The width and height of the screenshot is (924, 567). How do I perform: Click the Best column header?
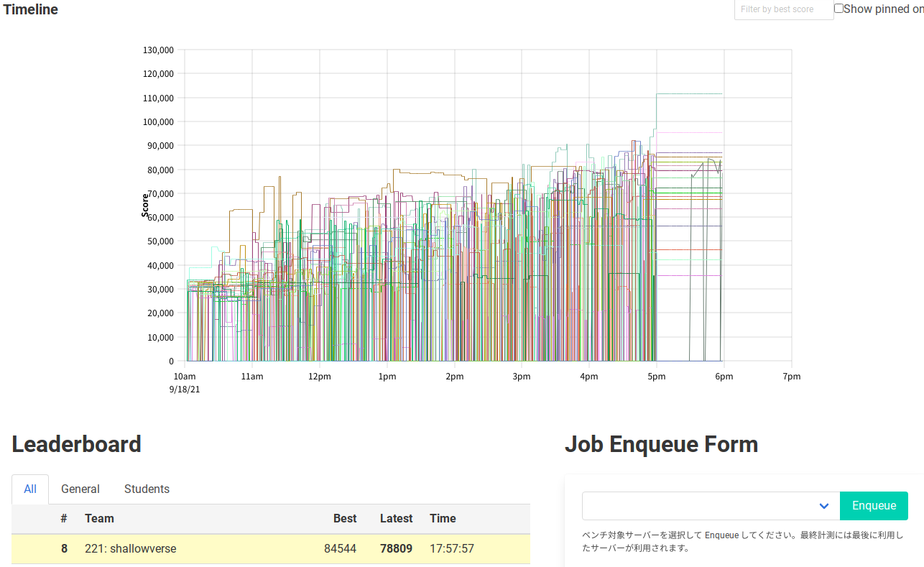point(345,518)
